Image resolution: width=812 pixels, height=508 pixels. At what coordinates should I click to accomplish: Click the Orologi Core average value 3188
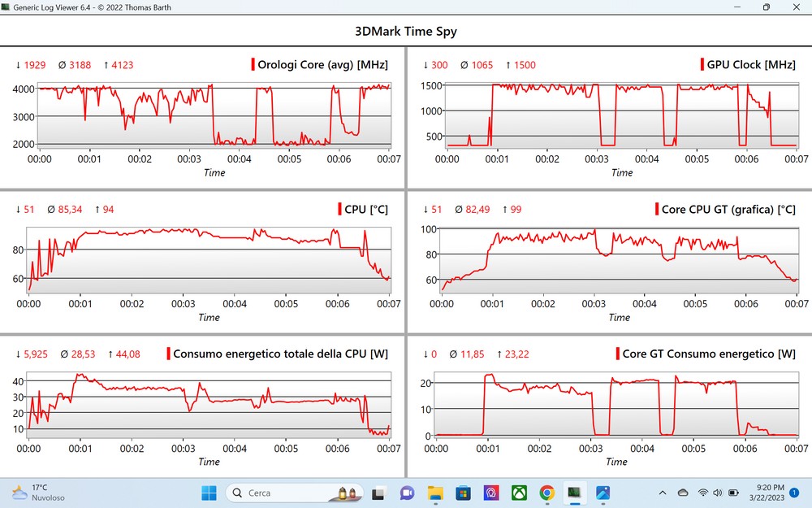click(x=80, y=65)
